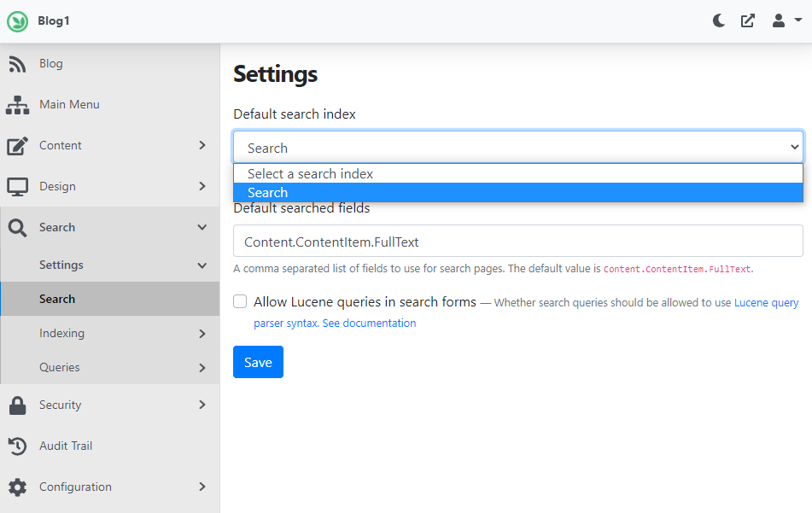Toggle dark mode moon icon

pos(718,20)
